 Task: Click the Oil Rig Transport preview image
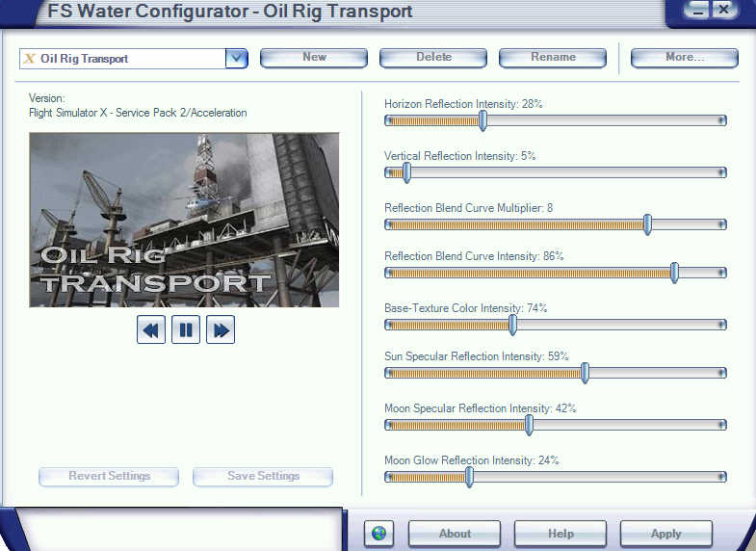click(184, 220)
